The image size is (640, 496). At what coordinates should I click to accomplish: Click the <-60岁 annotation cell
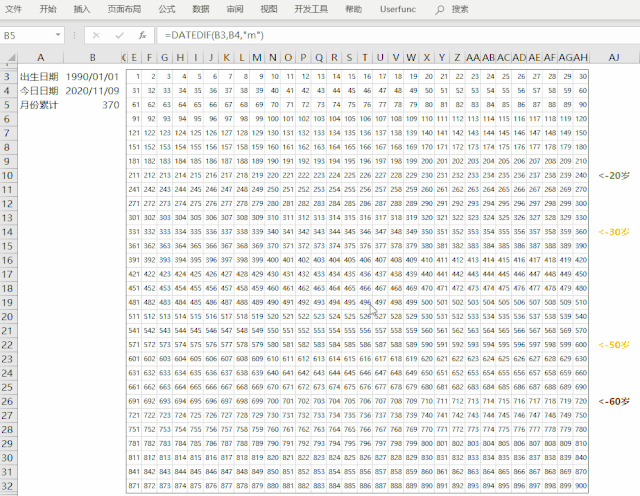[614, 401]
